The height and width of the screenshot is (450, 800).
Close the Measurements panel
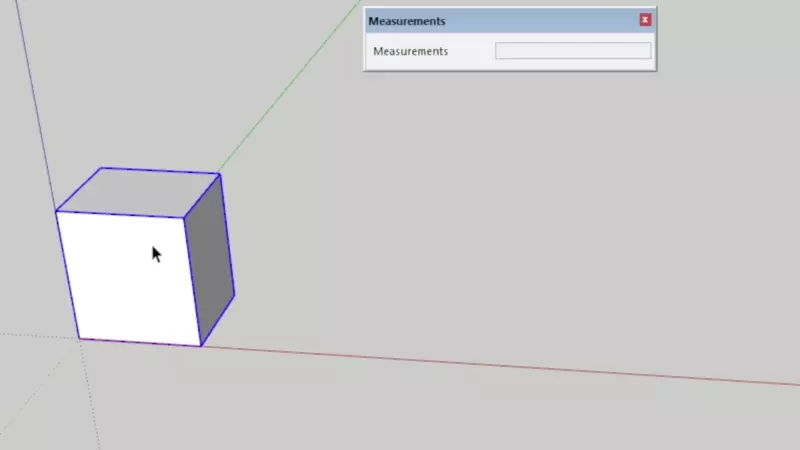coord(645,20)
